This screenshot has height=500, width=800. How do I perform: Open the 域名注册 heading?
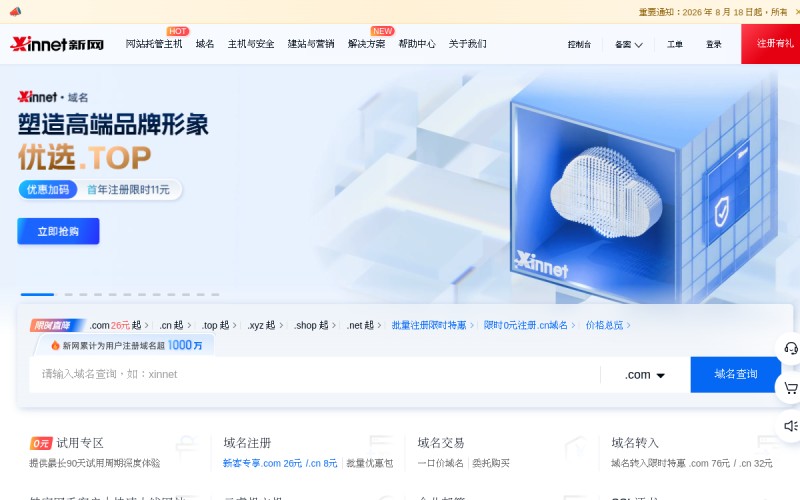tap(247, 443)
